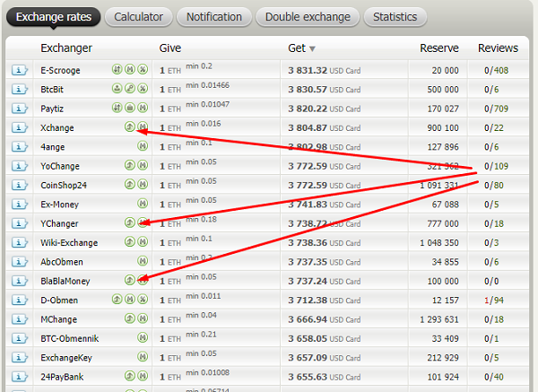Click M badge icon in ExchangeKey row
The image size is (538, 392).
point(143,357)
